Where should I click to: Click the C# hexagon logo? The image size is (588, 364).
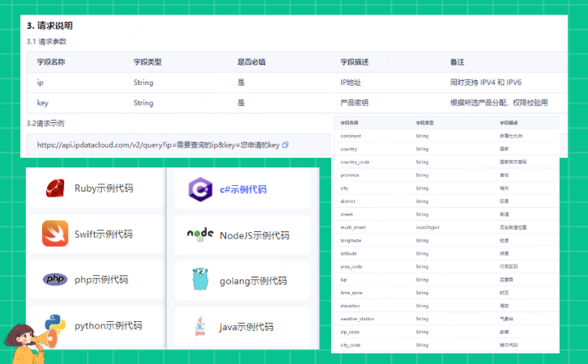click(200, 189)
